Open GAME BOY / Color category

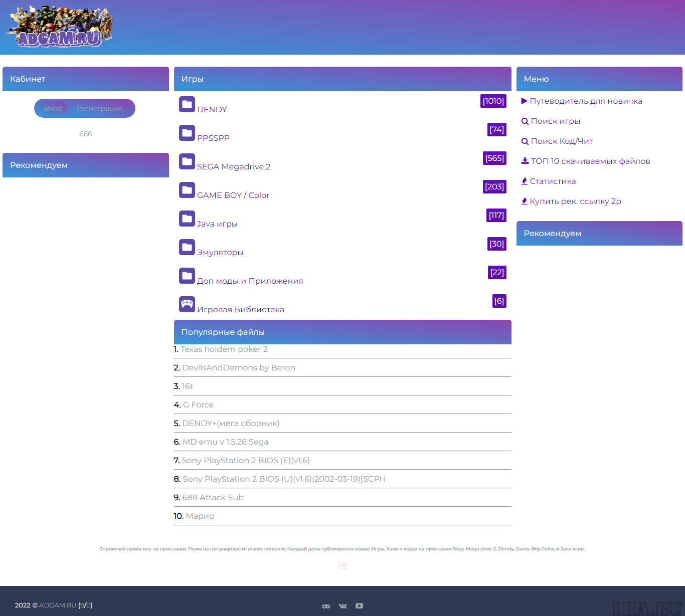coord(233,195)
